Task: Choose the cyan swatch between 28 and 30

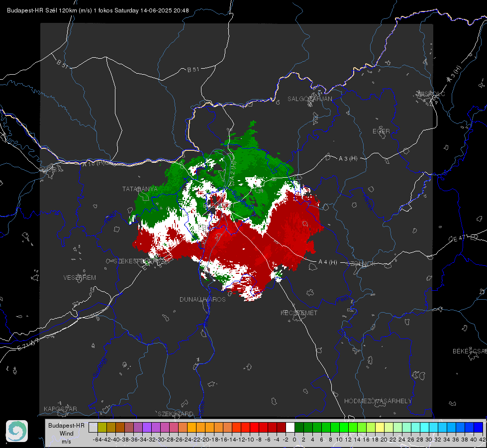Action: pyautogui.click(x=425, y=428)
